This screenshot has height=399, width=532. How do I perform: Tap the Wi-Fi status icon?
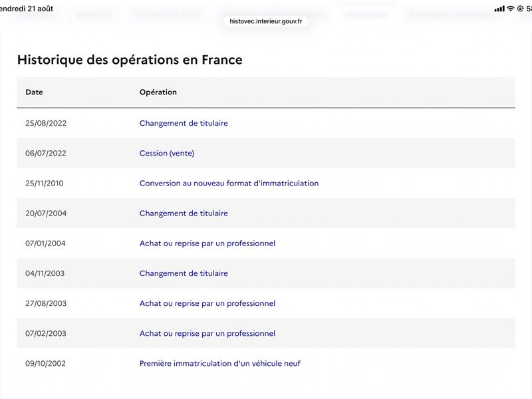[510, 9]
